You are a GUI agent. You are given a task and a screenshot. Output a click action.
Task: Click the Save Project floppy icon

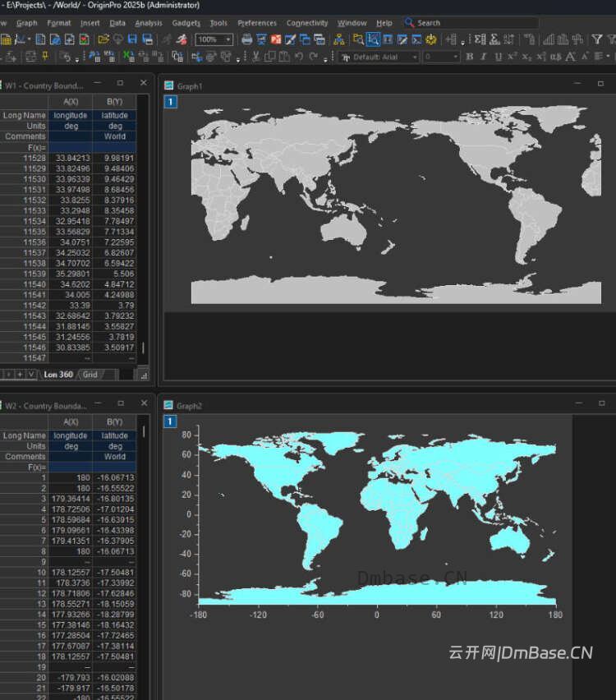pos(132,39)
